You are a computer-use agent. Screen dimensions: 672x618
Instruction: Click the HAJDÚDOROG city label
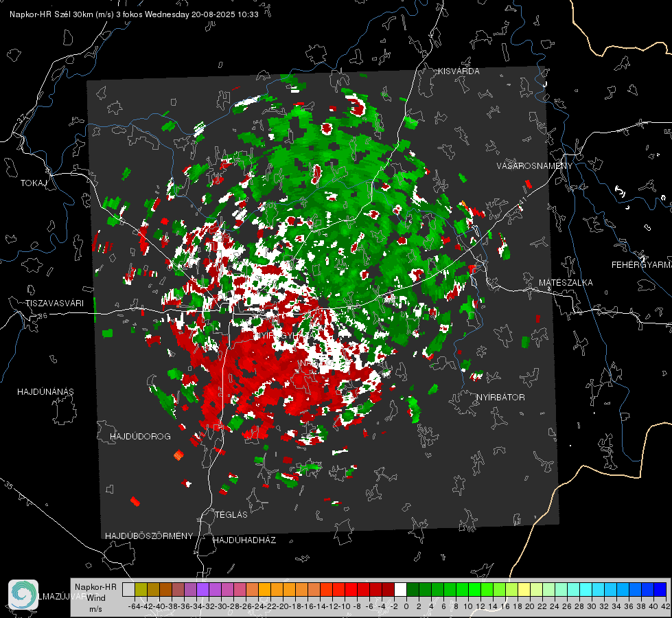pos(140,437)
